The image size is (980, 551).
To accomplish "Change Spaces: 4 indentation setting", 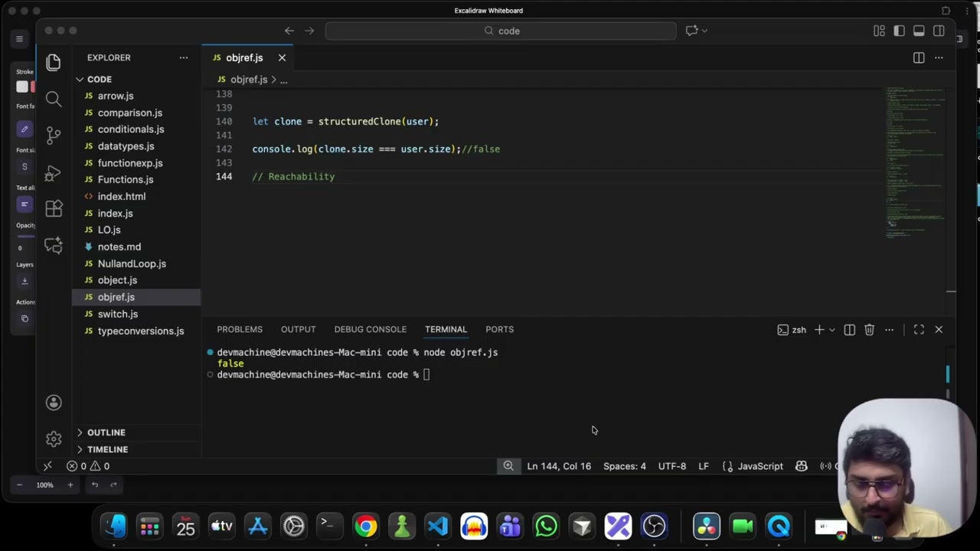I will click(x=625, y=466).
